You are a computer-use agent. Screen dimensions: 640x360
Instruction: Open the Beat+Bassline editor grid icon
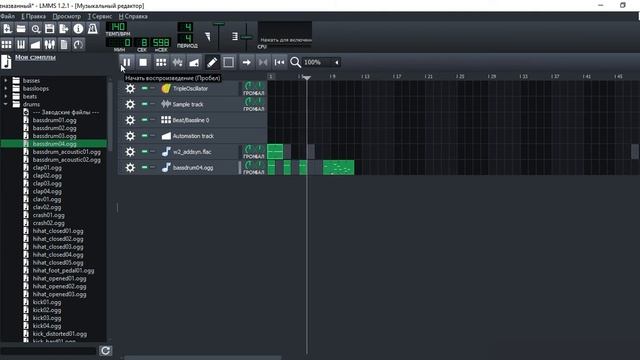(x=7, y=44)
